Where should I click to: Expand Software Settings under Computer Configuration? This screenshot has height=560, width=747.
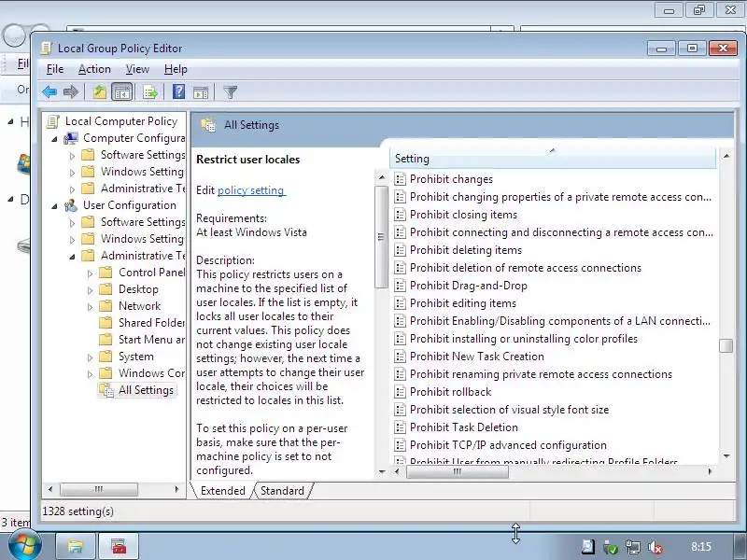pyautogui.click(x=72, y=156)
